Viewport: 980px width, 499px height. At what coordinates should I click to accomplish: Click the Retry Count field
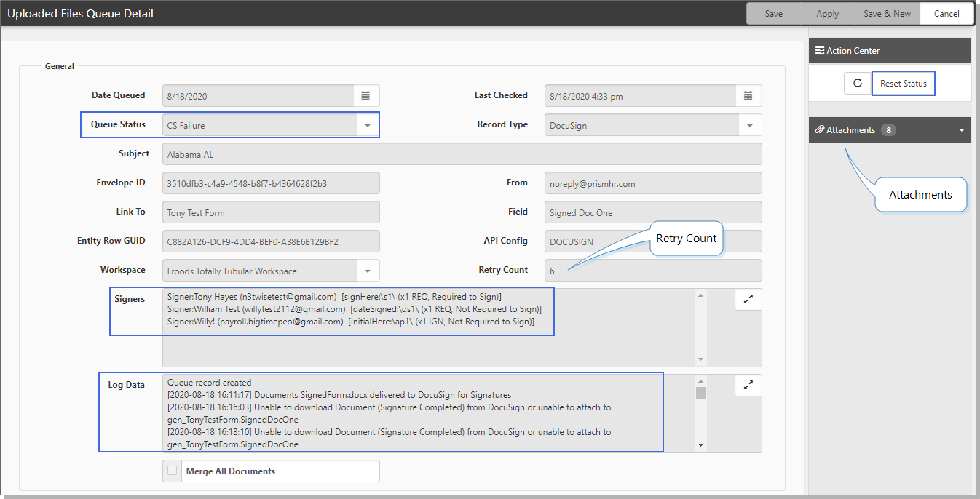[652, 271]
